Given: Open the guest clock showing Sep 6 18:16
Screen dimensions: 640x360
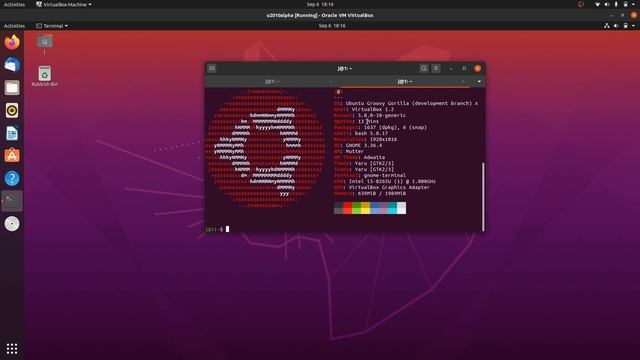Looking at the screenshot, I should [332, 26].
